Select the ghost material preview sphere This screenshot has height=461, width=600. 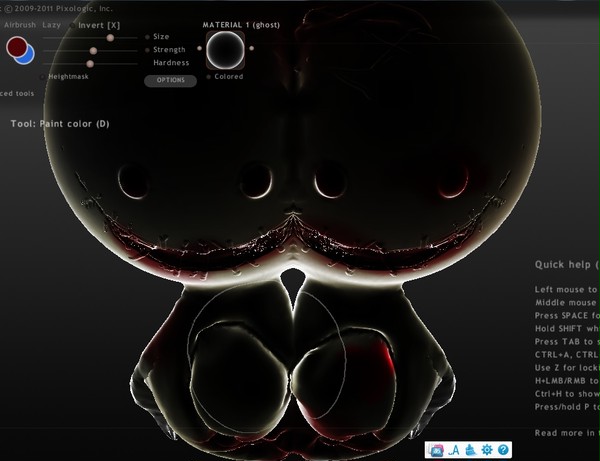pos(225,50)
